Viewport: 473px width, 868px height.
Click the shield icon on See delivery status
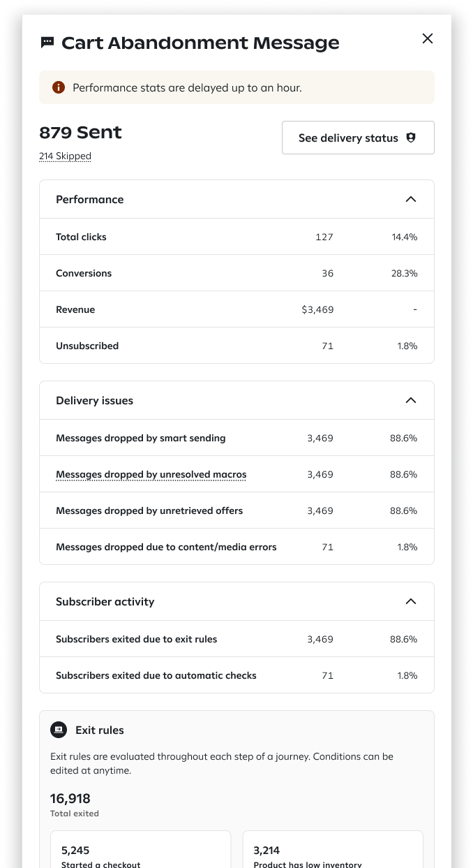point(411,138)
